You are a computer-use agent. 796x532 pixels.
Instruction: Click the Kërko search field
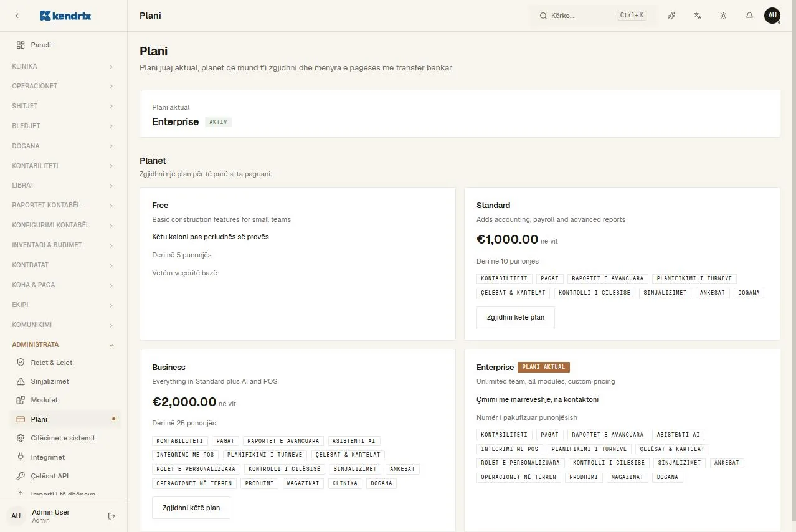click(592, 16)
